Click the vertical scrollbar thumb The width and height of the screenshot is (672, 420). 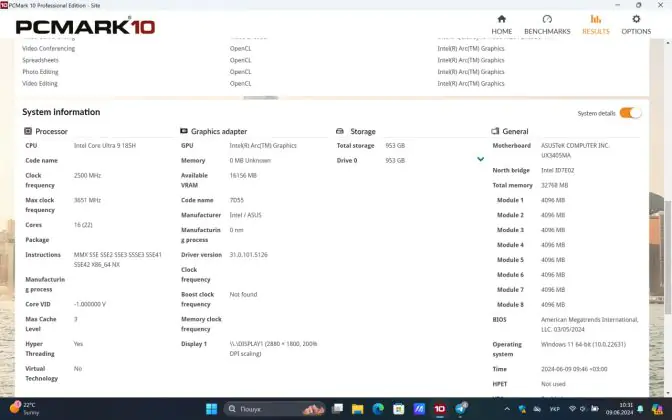[x=668, y=257]
